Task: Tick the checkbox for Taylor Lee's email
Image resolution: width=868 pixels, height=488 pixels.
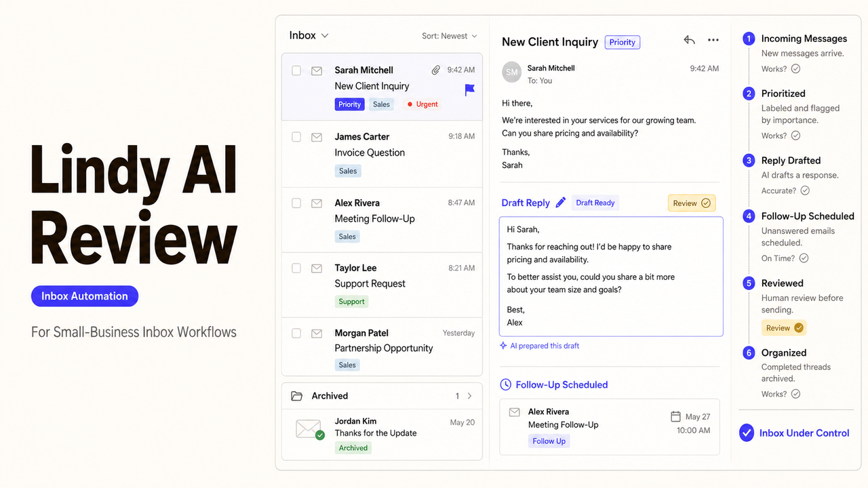Action: (x=296, y=268)
